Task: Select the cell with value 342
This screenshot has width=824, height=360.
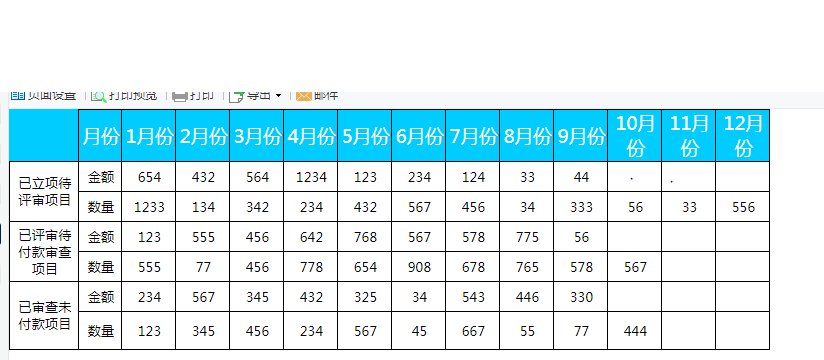Action: pyautogui.click(x=257, y=207)
